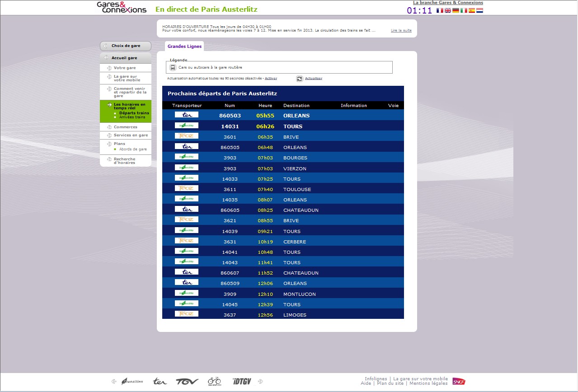This screenshot has height=392, width=578.
Task: Open the Grandes Lignes tab
Action: coord(184,46)
